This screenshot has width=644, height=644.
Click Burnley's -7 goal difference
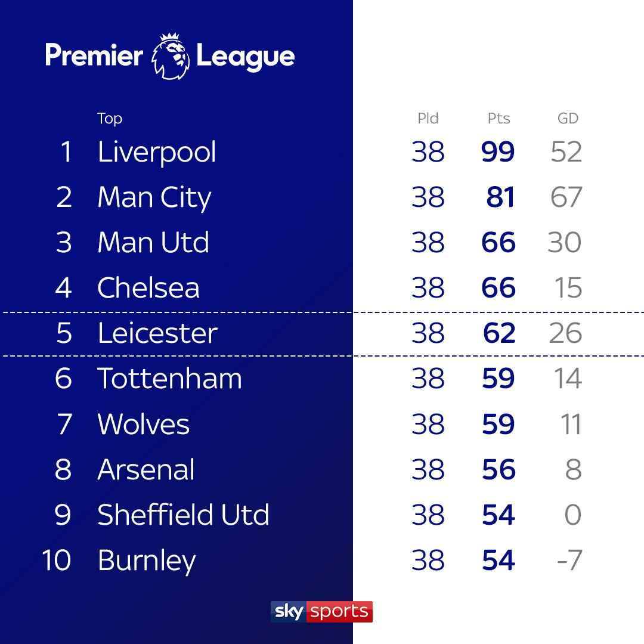(569, 560)
